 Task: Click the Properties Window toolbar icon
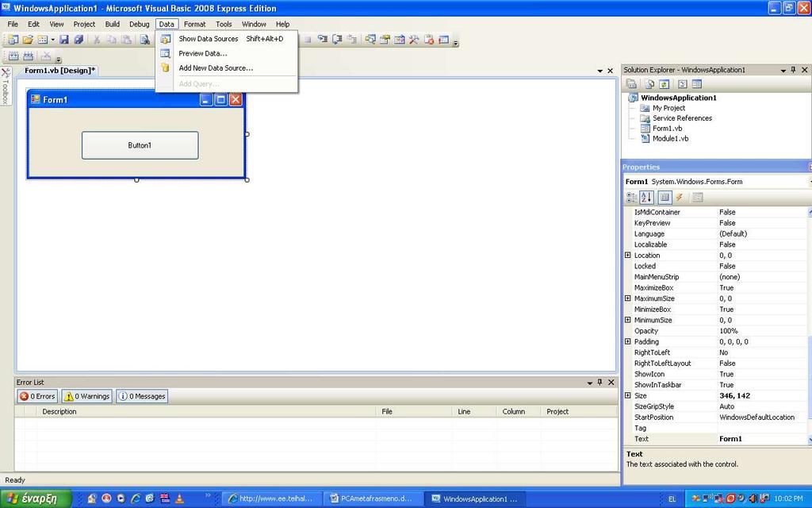tap(385, 40)
